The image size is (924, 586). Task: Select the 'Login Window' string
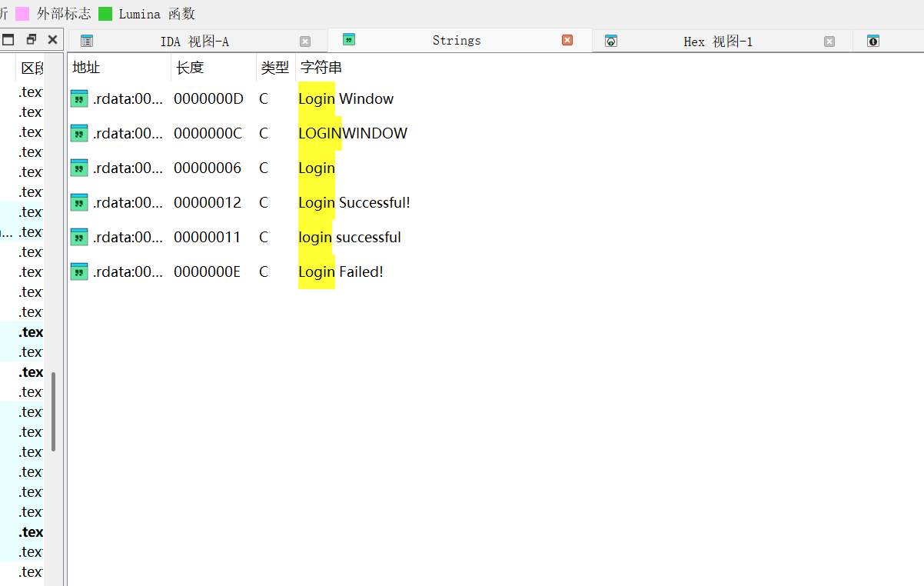point(346,98)
